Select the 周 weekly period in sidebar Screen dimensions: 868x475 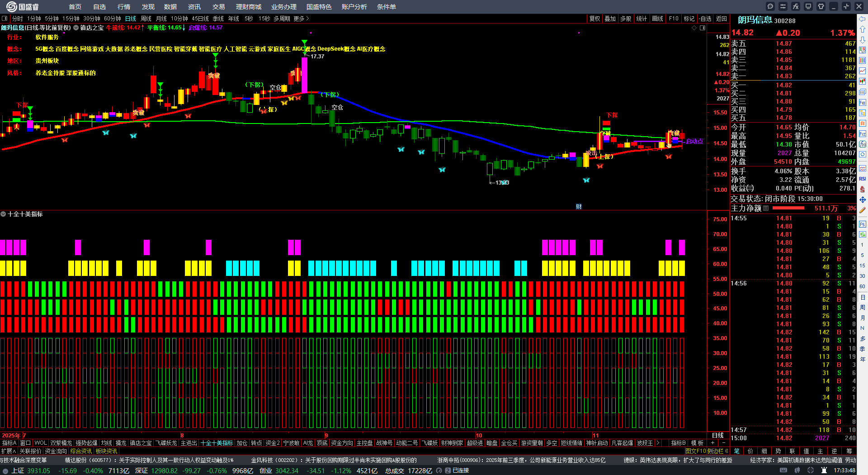(x=863, y=308)
